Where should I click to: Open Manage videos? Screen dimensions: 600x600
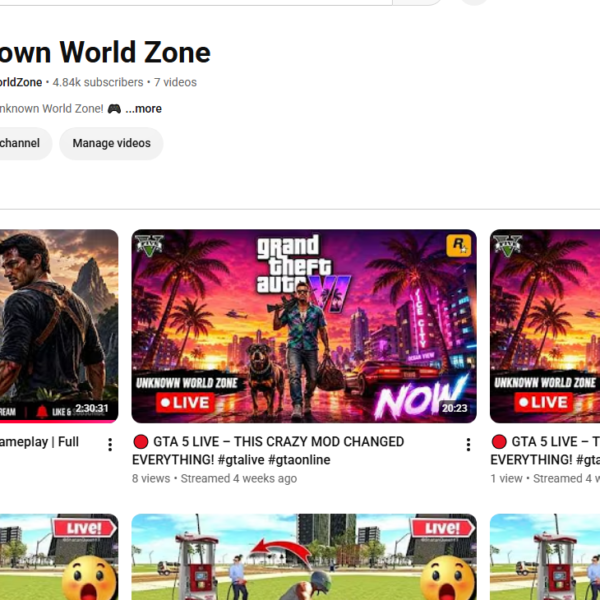pos(111,143)
